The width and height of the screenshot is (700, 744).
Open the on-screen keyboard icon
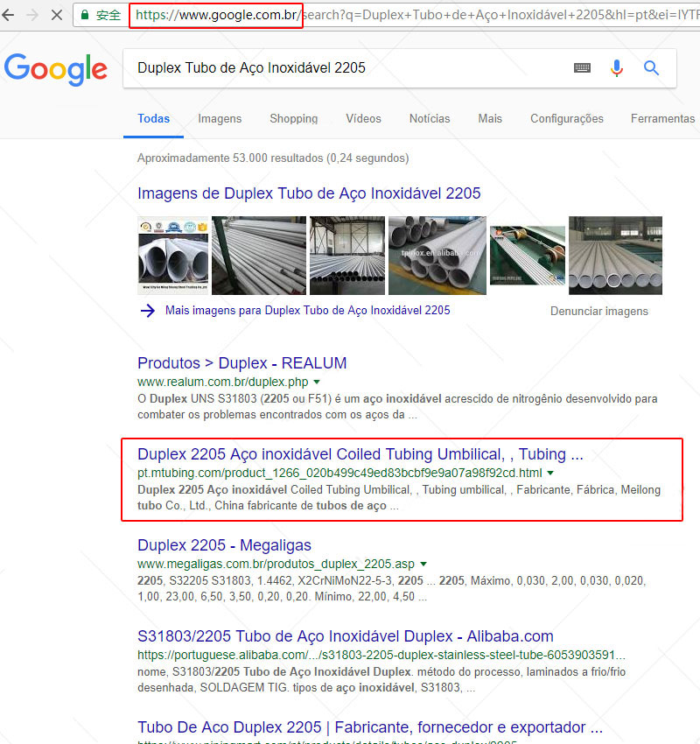point(582,68)
